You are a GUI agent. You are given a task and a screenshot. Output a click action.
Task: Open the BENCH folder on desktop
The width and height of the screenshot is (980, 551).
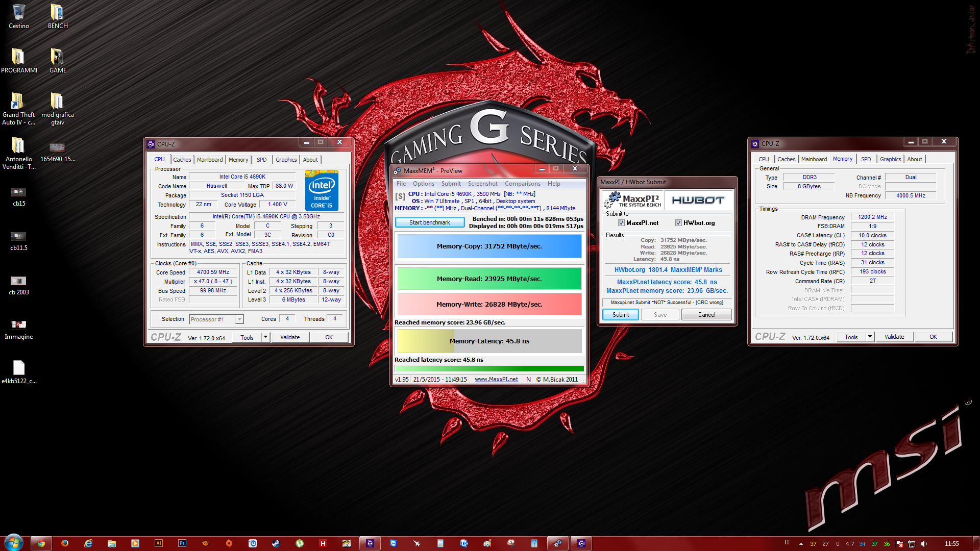point(57,16)
